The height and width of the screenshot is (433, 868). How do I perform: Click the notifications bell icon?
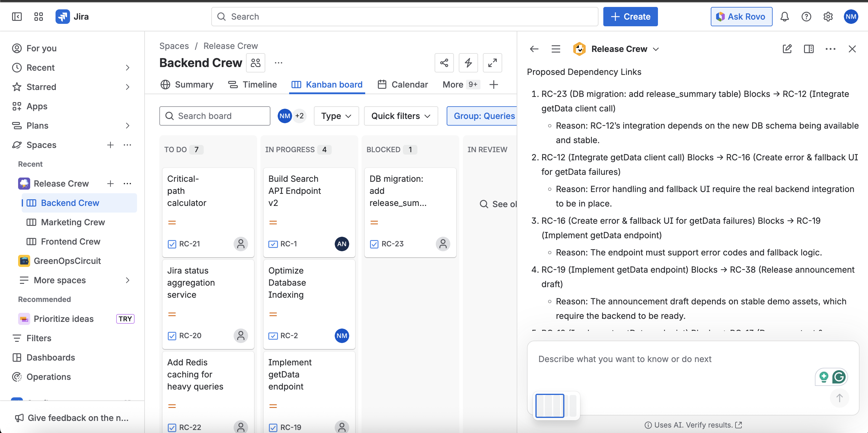click(x=784, y=17)
